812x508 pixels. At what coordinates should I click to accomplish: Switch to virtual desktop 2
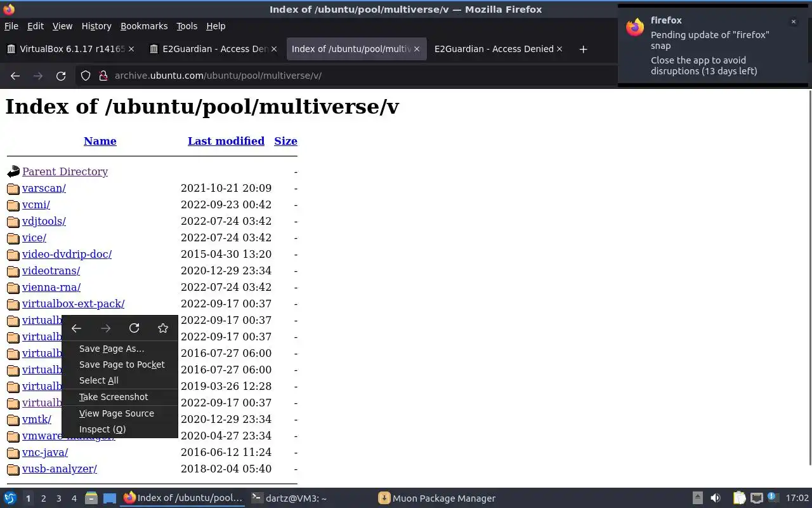point(43,498)
